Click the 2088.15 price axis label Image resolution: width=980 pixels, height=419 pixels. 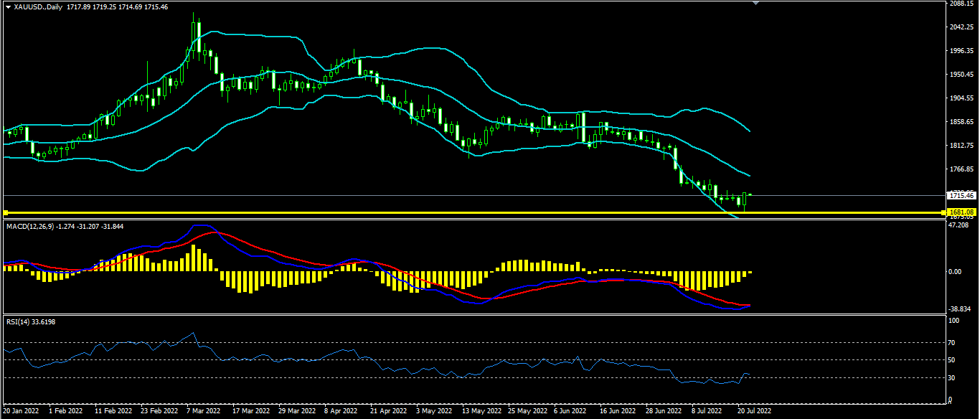[961, 4]
